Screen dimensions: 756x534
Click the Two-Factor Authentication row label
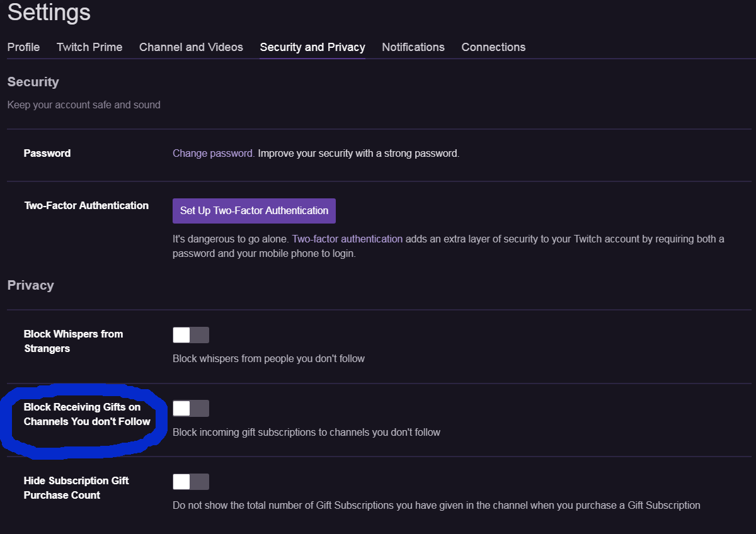pyautogui.click(x=86, y=205)
